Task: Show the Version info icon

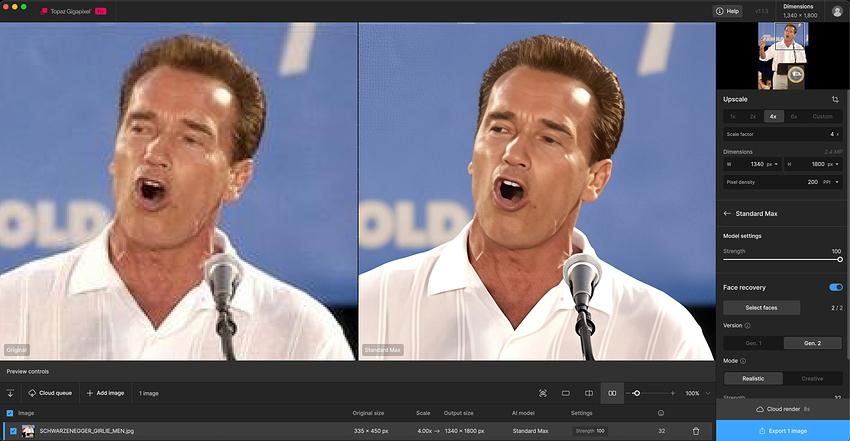Action: (x=748, y=326)
